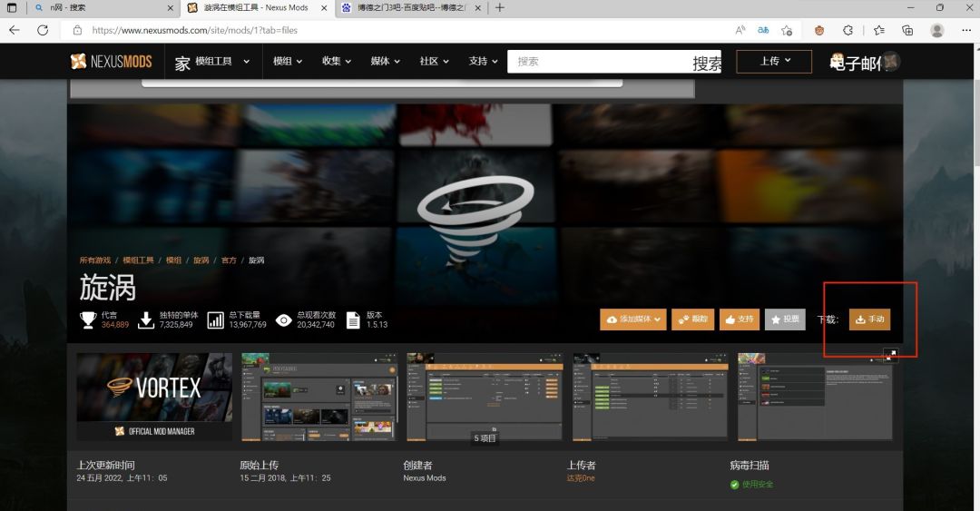Switch to the n网 - 搜索 tab
The image size is (980, 511).
point(100,8)
